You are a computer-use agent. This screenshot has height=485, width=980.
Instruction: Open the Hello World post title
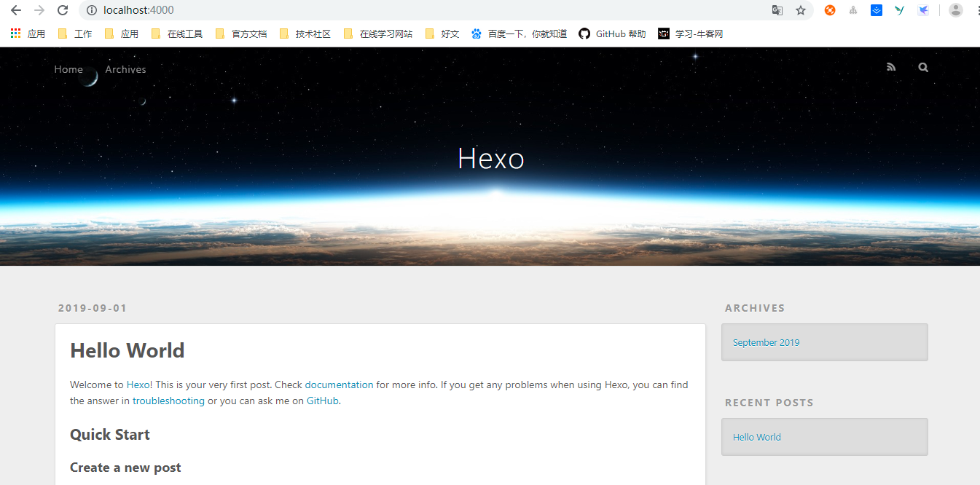coord(127,350)
